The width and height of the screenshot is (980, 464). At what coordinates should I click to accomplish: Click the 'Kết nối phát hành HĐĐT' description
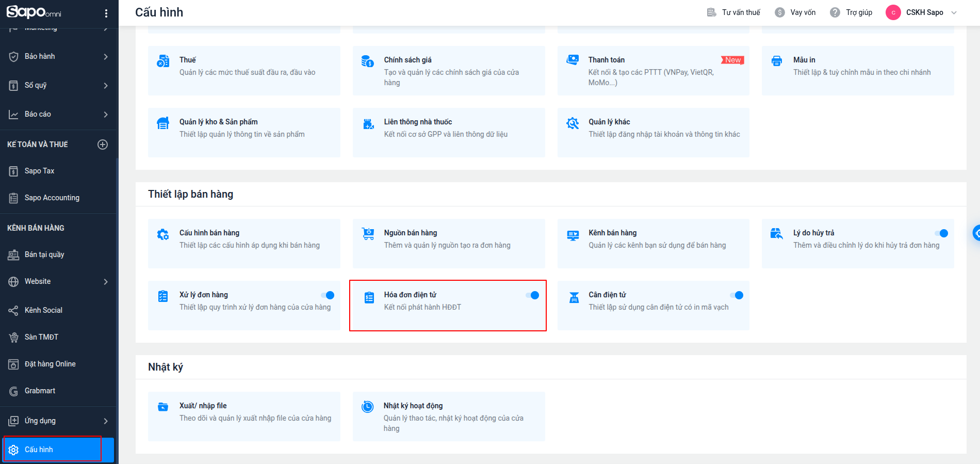pyautogui.click(x=422, y=307)
